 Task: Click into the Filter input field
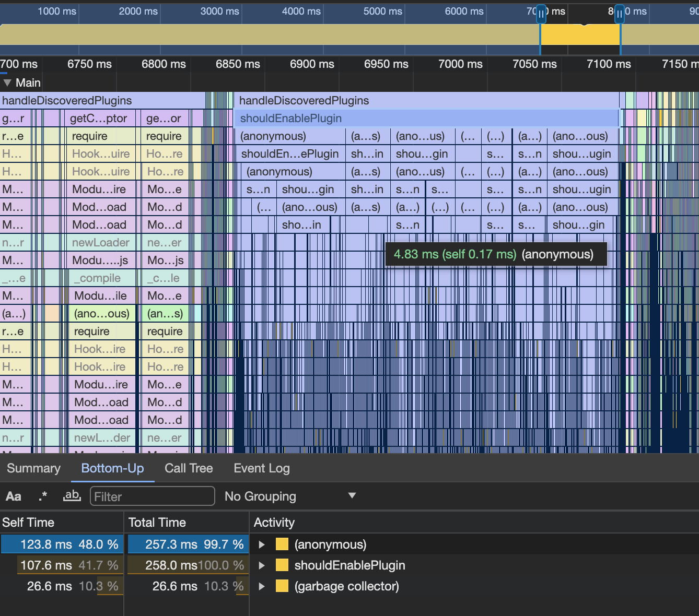point(153,496)
